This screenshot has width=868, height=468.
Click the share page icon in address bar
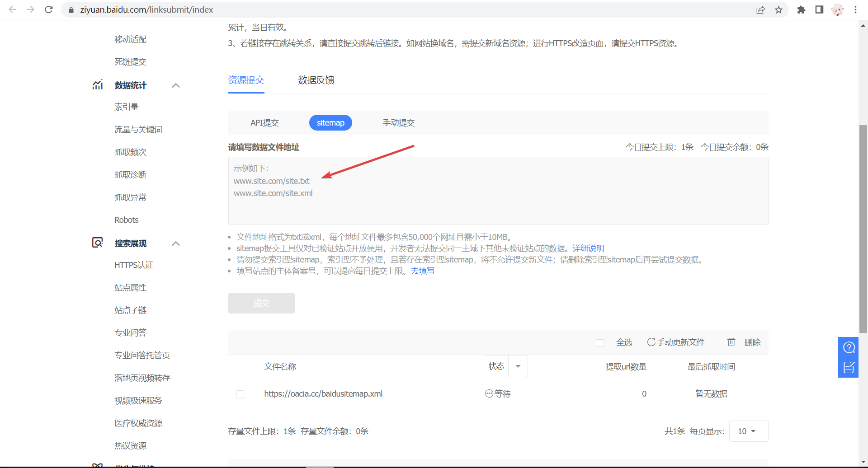760,9
